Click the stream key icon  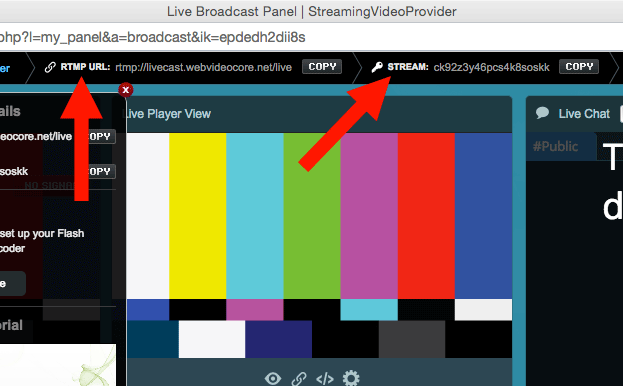pos(377,67)
